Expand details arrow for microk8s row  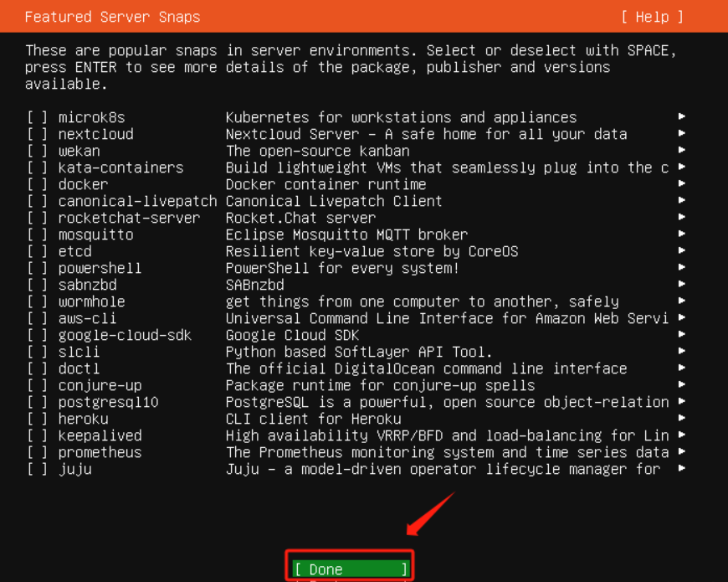682,116
